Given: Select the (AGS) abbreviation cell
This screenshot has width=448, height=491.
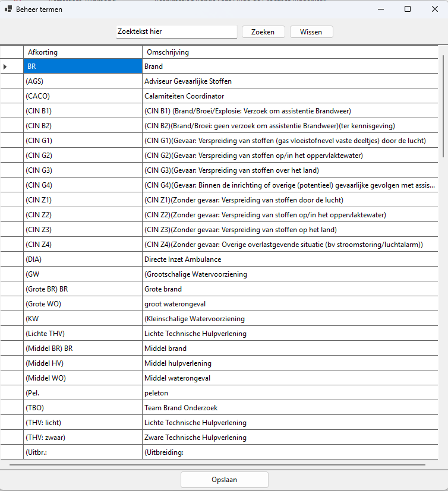Looking at the screenshot, I should [83, 81].
